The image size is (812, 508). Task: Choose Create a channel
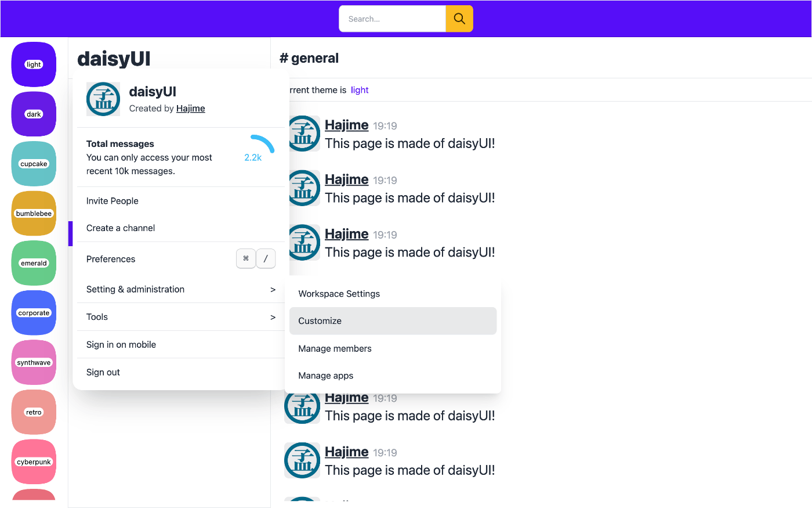pos(181,228)
